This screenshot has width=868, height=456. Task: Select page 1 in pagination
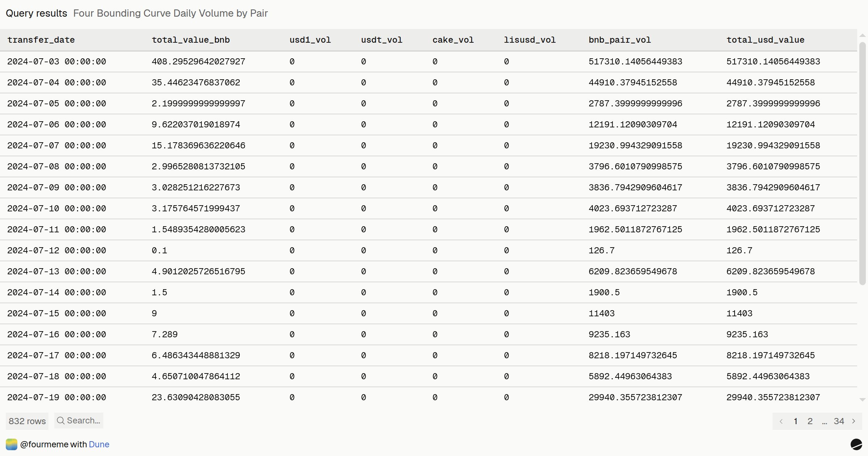[x=796, y=421]
